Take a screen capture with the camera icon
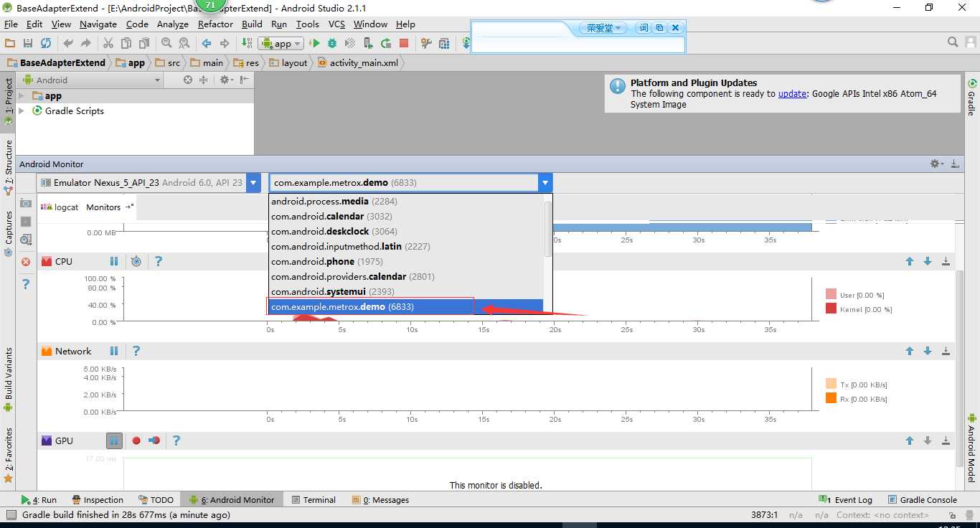980x528 pixels. (x=26, y=203)
